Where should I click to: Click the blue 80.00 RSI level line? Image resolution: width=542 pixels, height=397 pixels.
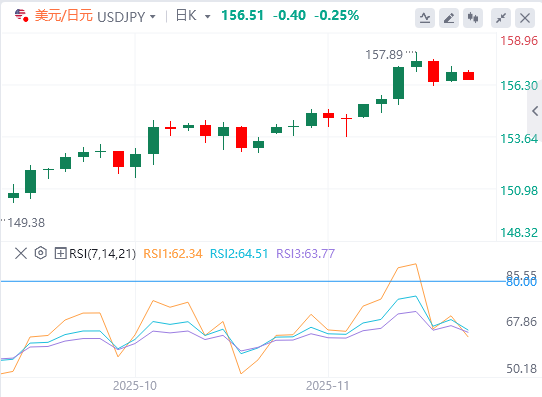click(252, 281)
